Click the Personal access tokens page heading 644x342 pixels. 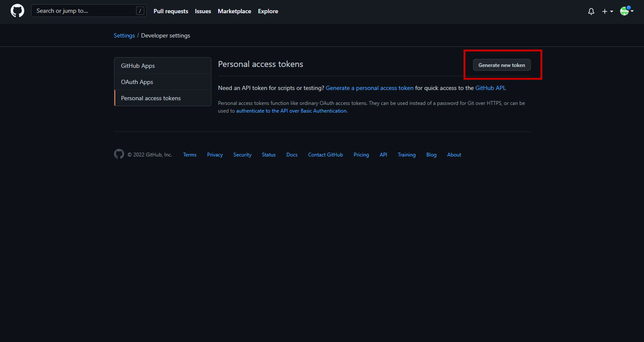(261, 64)
